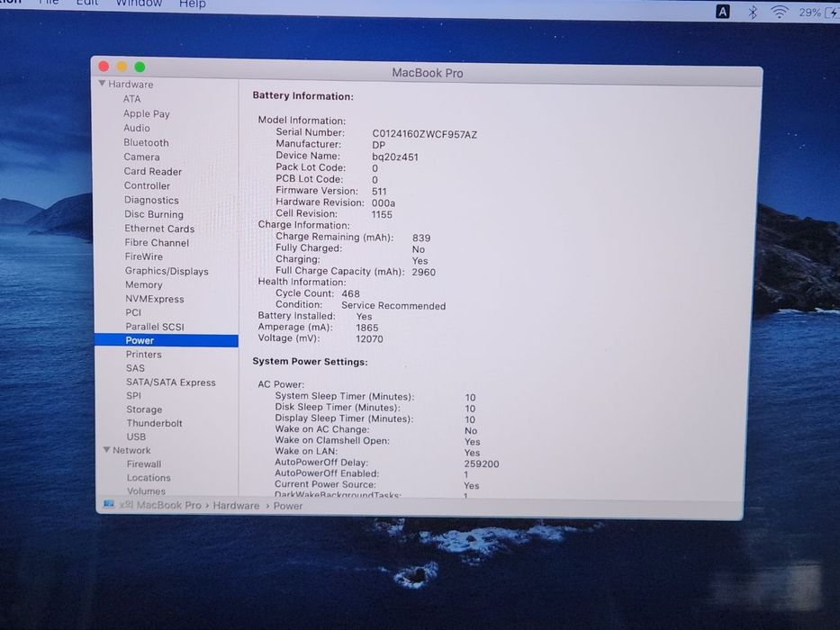Click the 29% battery status in the menu bar
This screenshot has width=840, height=630.
tap(818, 13)
